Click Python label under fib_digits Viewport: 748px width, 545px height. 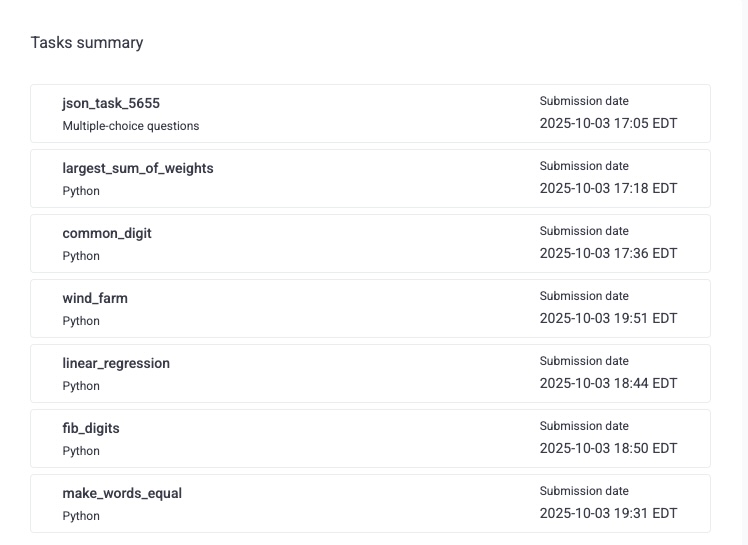coord(81,451)
